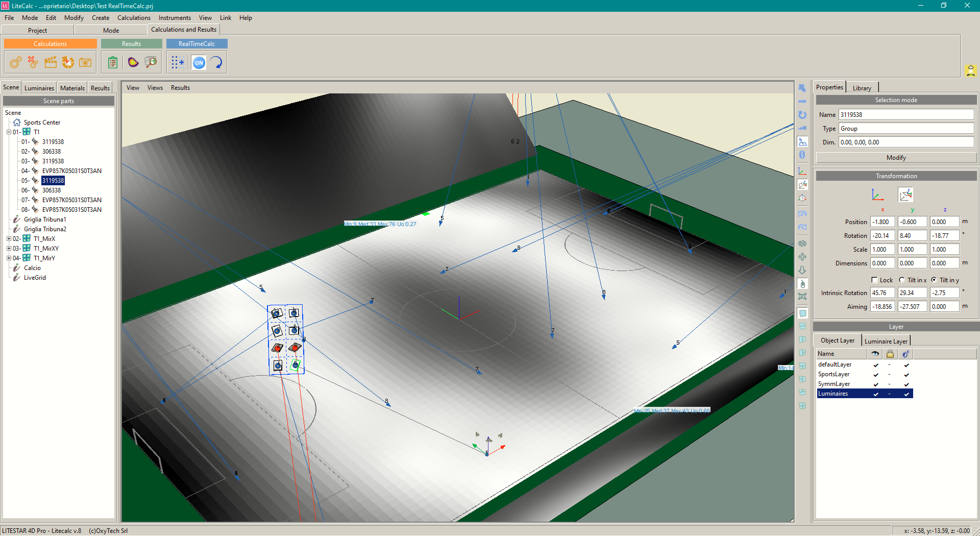Click the start calculation gears icon

pos(15,62)
